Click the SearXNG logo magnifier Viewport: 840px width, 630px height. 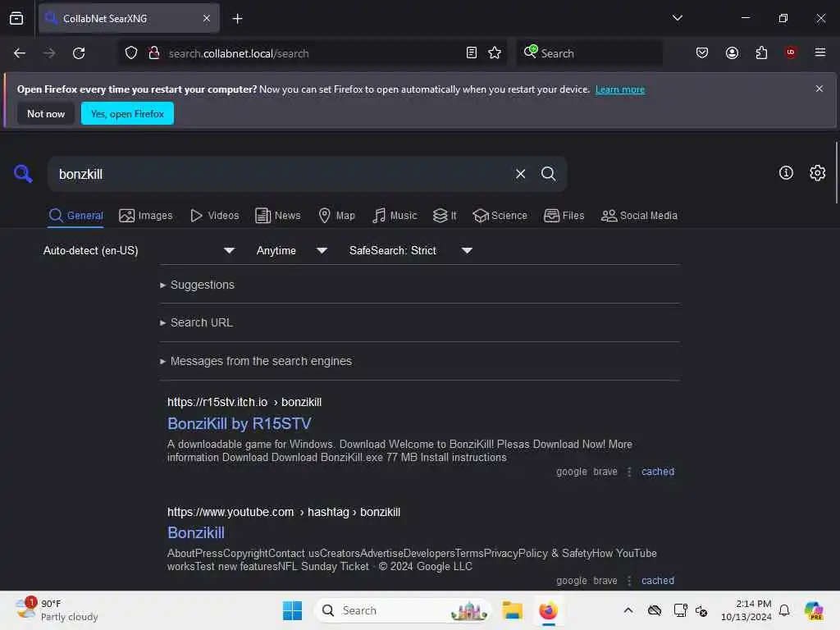tap(23, 174)
